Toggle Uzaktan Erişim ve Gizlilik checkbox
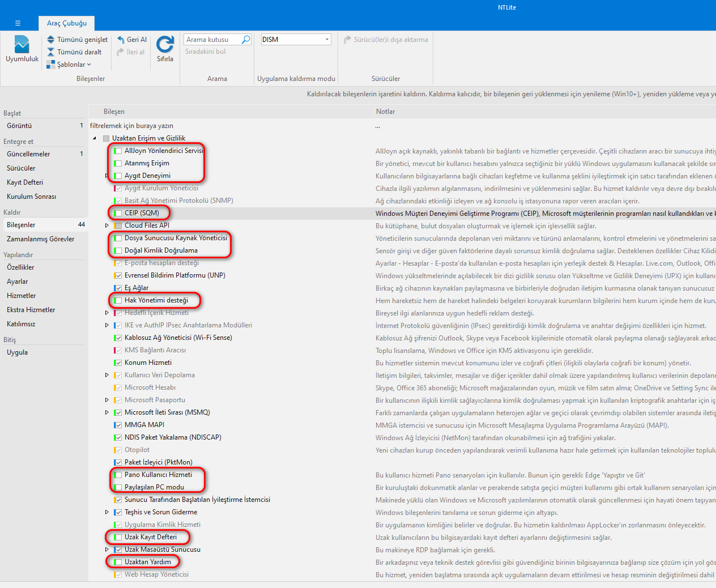 pyautogui.click(x=106, y=138)
